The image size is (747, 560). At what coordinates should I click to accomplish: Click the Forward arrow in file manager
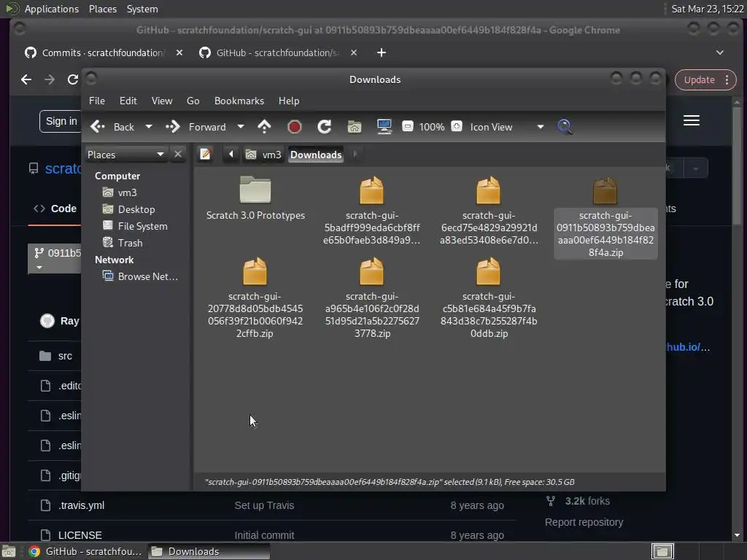click(196, 127)
